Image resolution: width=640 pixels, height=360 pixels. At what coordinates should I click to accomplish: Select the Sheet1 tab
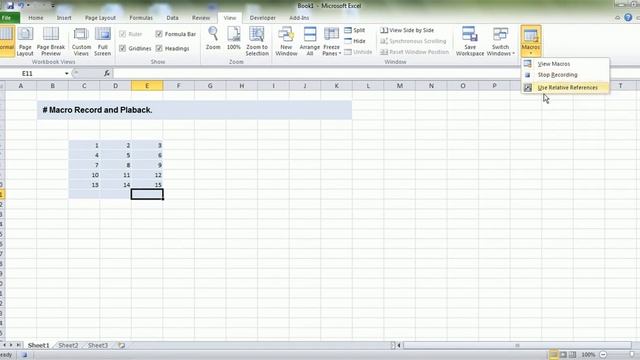tap(38, 345)
